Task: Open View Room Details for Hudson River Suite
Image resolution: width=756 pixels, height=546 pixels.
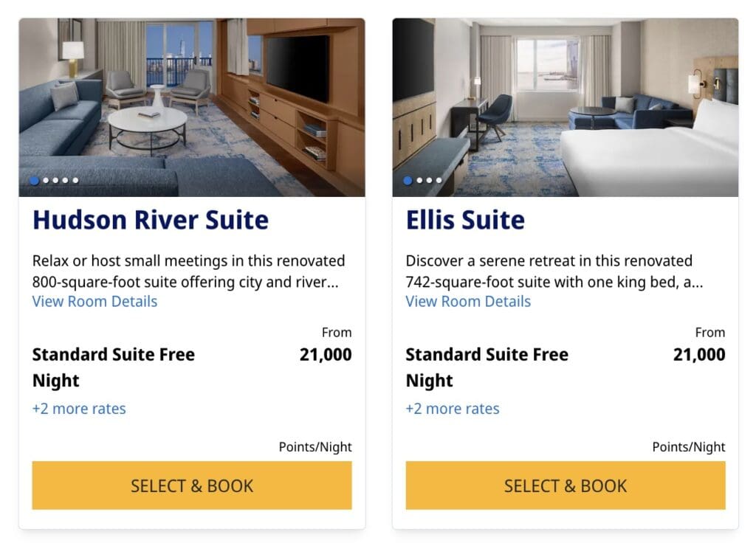Action: [x=94, y=301]
